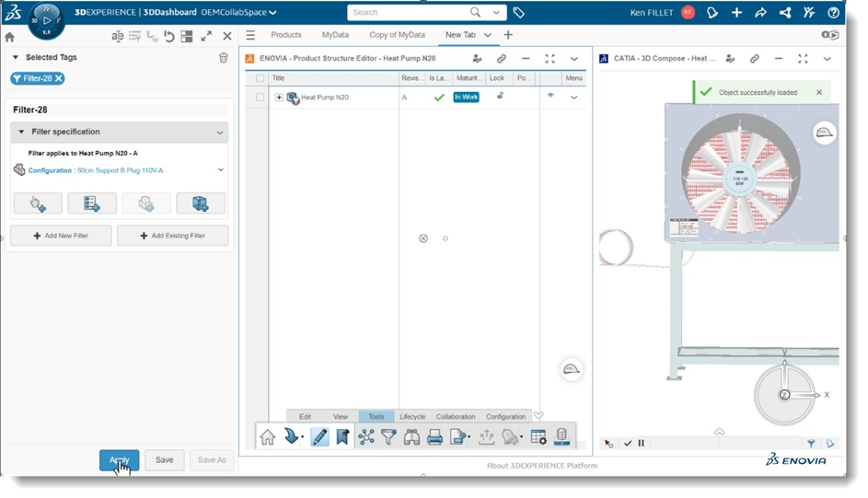Screen dimensions: 868x498
Task: Open the Heat Pump N20 row menu chevron
Action: (x=574, y=98)
